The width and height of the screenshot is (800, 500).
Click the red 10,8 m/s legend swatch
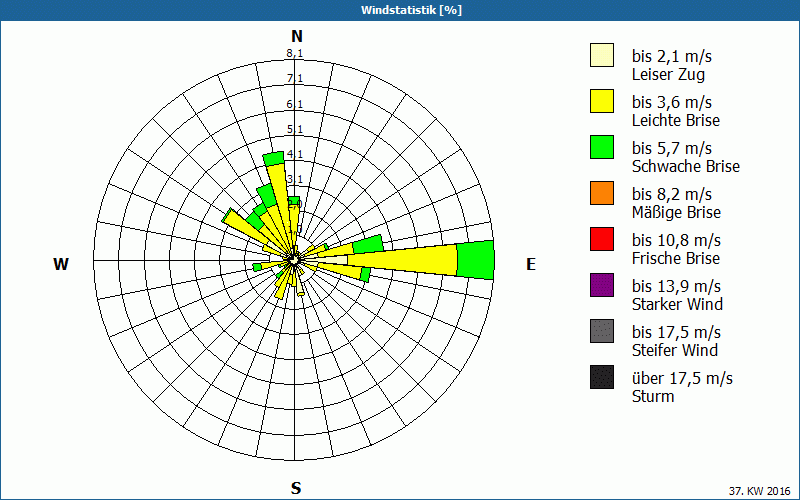pyautogui.click(x=602, y=239)
